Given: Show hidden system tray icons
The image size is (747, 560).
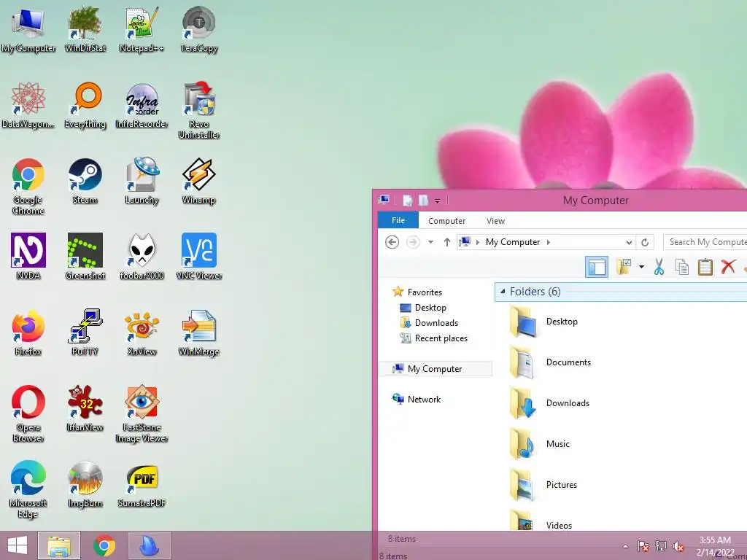Looking at the screenshot, I should [625, 547].
